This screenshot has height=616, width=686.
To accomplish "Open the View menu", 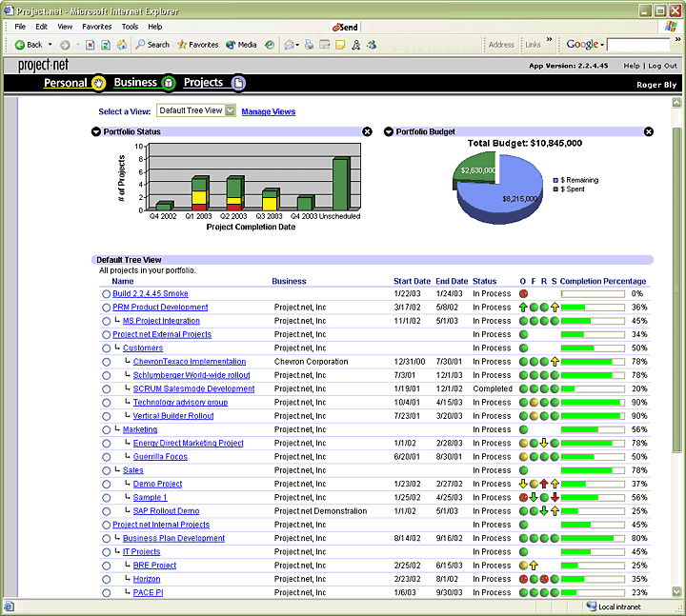I will 65,27.
